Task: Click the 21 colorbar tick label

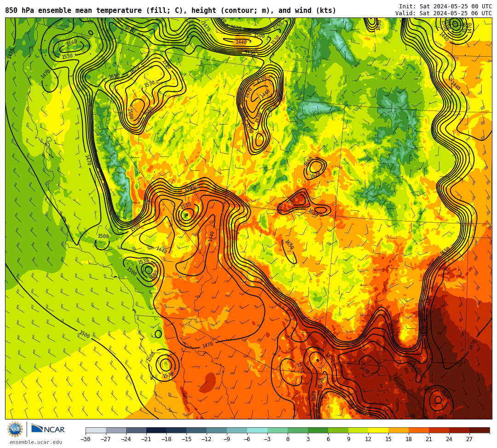Action: 429,439
